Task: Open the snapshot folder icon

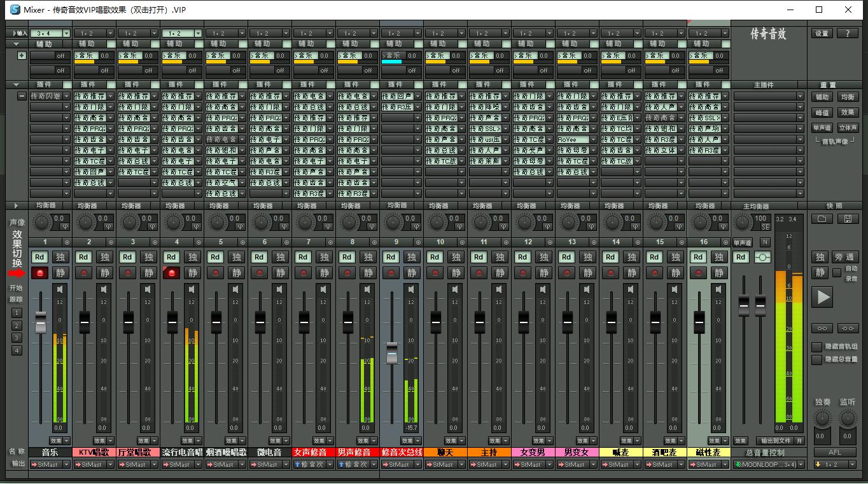Action: tap(822, 219)
